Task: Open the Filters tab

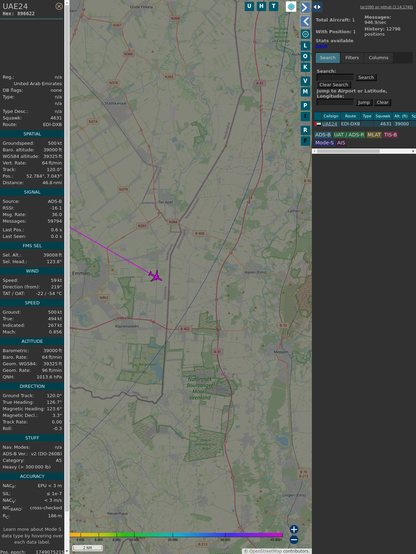Action: 352,58
